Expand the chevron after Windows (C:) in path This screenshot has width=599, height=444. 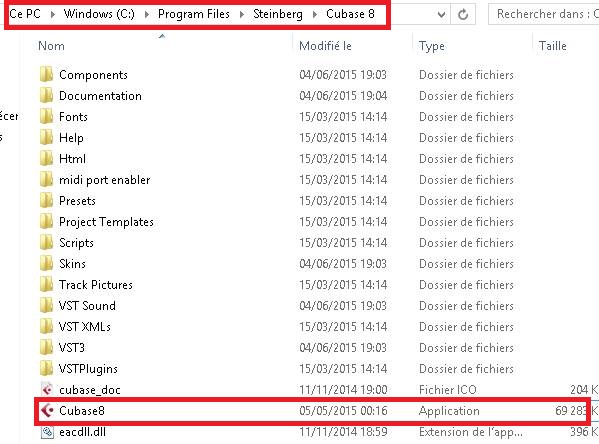point(147,15)
